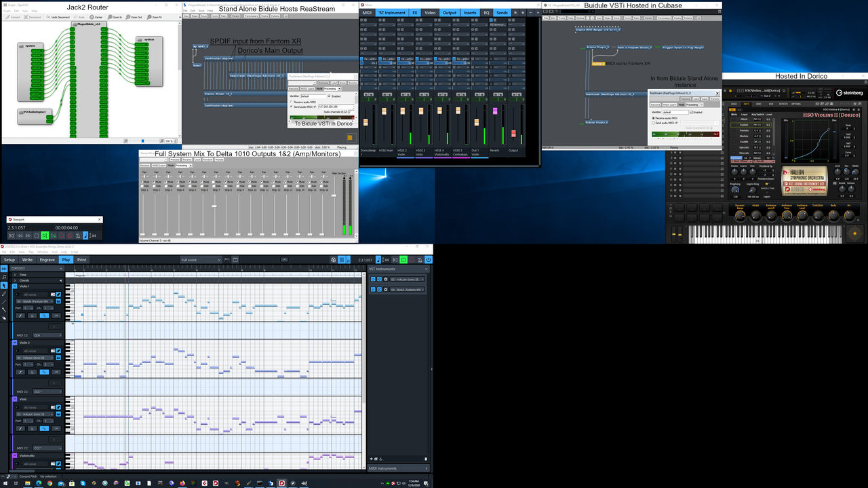Select Send audio/MIDI in Cubase-hosted ReaStream
The height and width of the screenshot is (488, 868).
pyautogui.click(x=653, y=123)
